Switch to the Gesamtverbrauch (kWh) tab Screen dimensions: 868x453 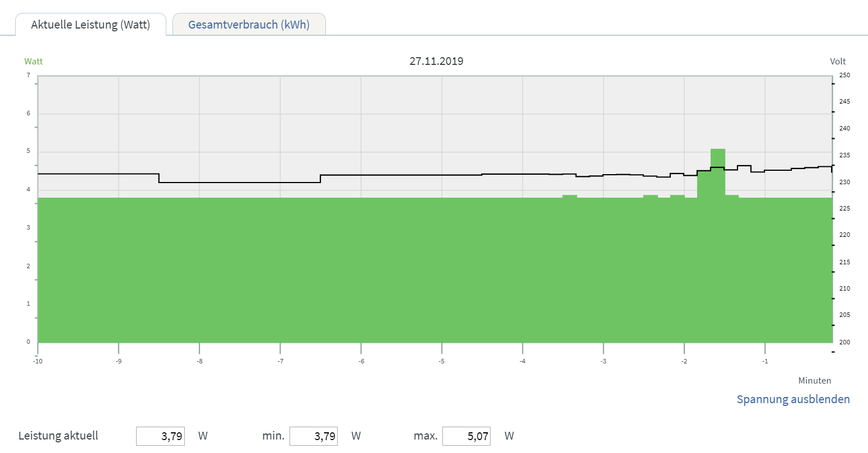point(249,25)
